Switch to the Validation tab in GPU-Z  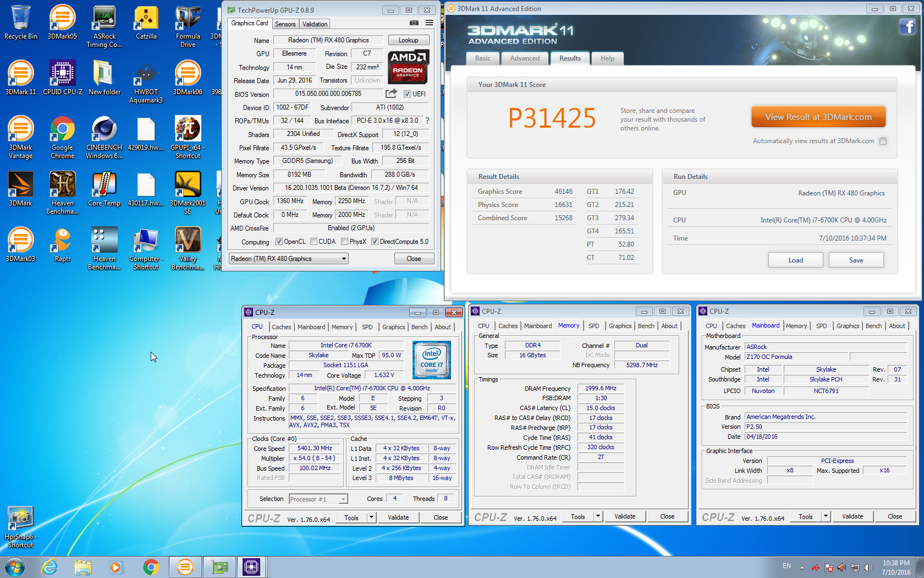click(x=315, y=24)
